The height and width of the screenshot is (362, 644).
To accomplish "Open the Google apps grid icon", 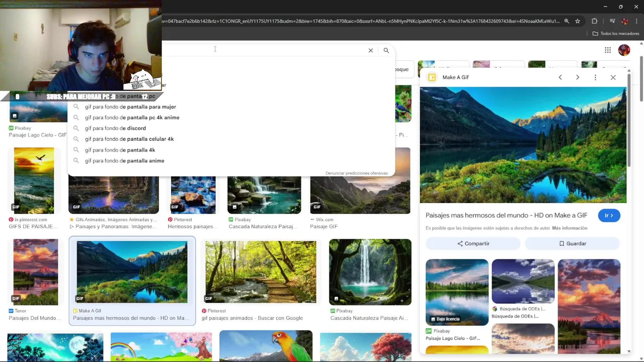I will click(x=608, y=50).
